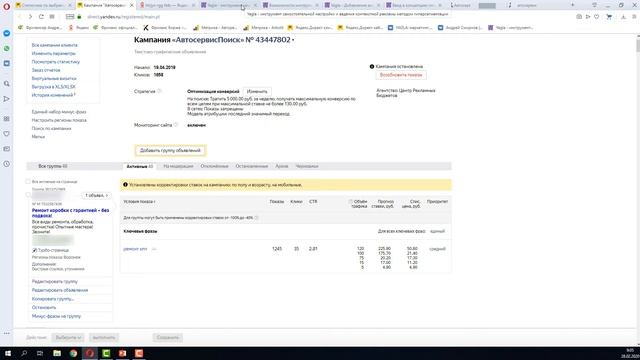Open shopping cart icon in toolbar
Viewport: 640px width, 360px height.
pyautogui.click(x=609, y=17)
